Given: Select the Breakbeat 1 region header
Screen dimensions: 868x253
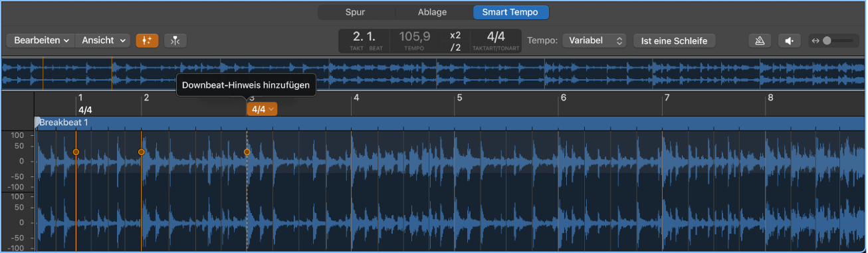Looking at the screenshot, I should [450, 123].
